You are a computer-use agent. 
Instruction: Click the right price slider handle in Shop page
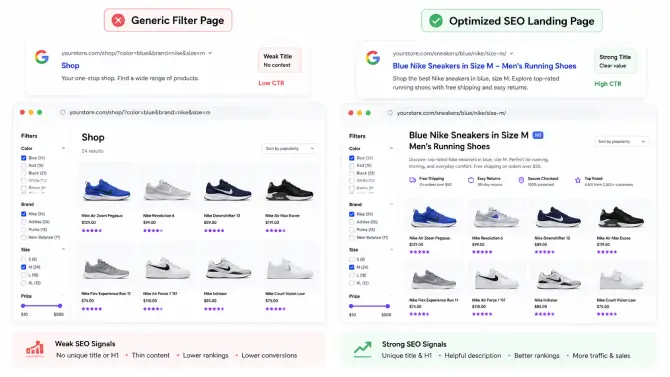coord(60,306)
